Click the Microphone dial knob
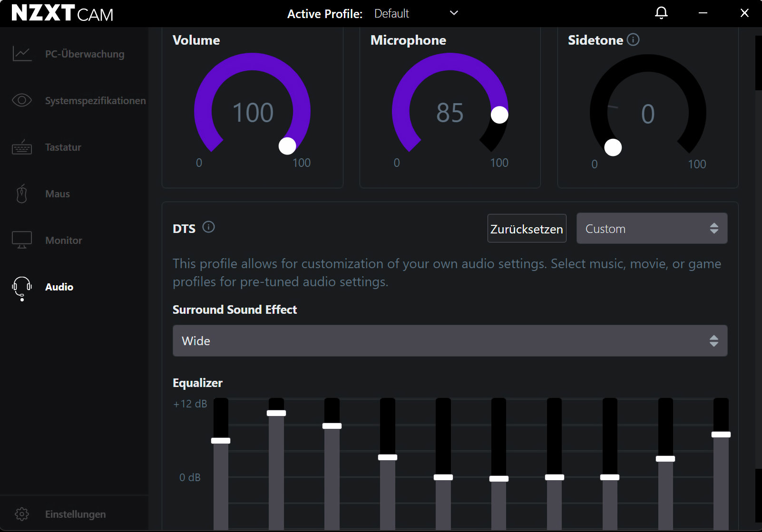This screenshot has width=762, height=532. [x=499, y=115]
